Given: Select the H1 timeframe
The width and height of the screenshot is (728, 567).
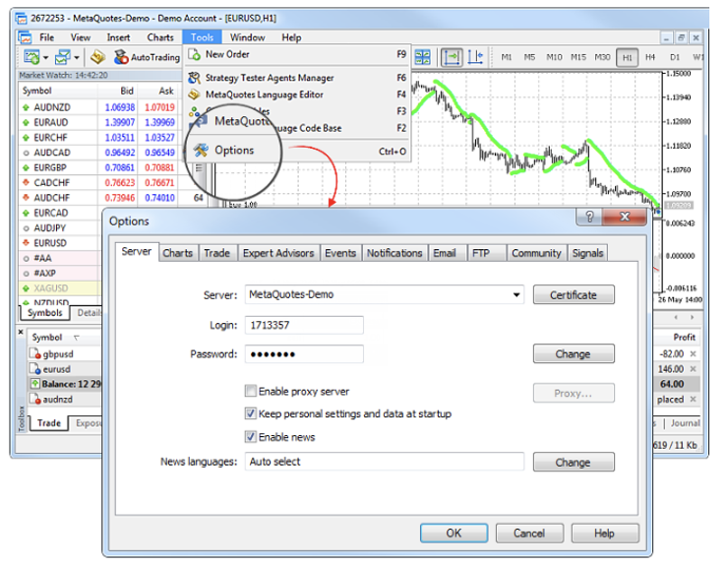Looking at the screenshot, I should (627, 58).
